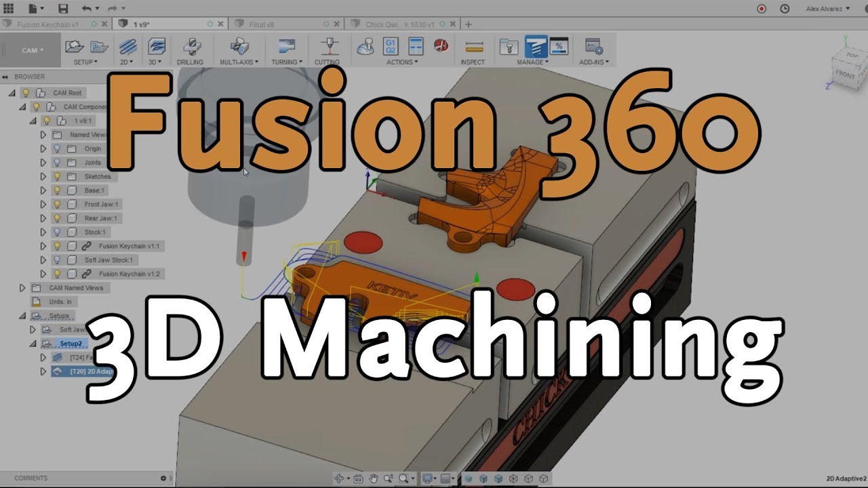The width and height of the screenshot is (868, 488).
Task: Close the Fusion Keychain v1 tab
Action: point(104,24)
